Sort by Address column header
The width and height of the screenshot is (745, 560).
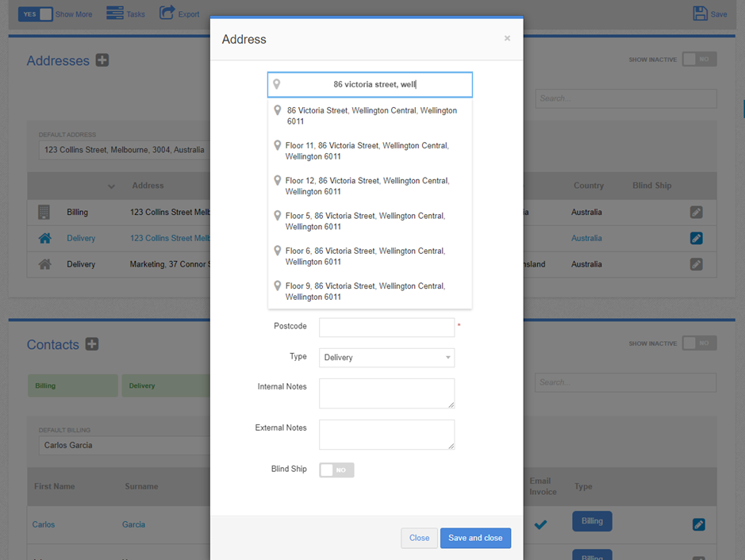pos(148,186)
